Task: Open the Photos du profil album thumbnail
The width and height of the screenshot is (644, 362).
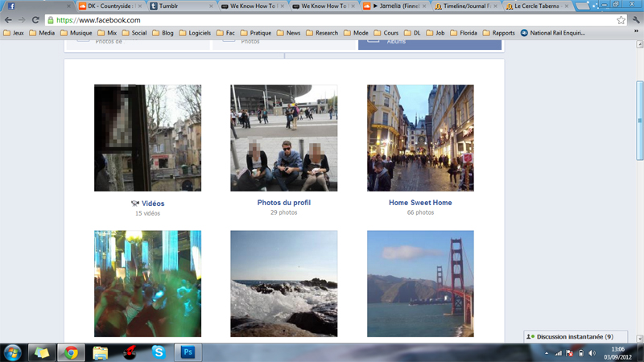Action: click(x=284, y=138)
